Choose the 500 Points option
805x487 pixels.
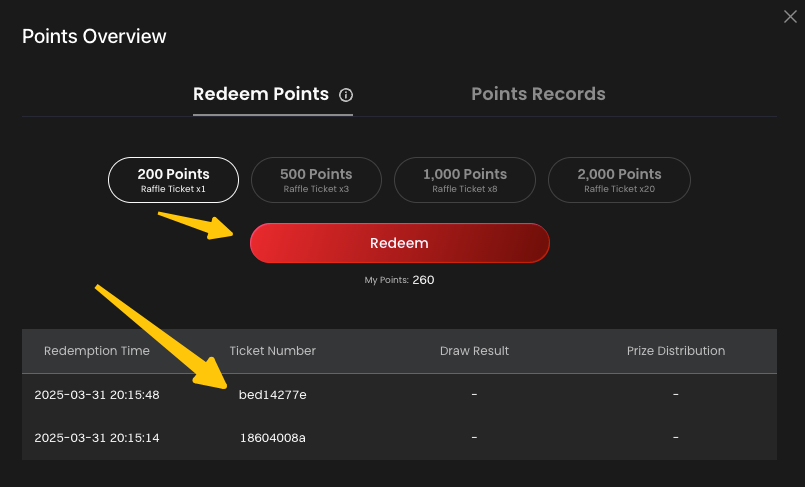click(x=316, y=180)
